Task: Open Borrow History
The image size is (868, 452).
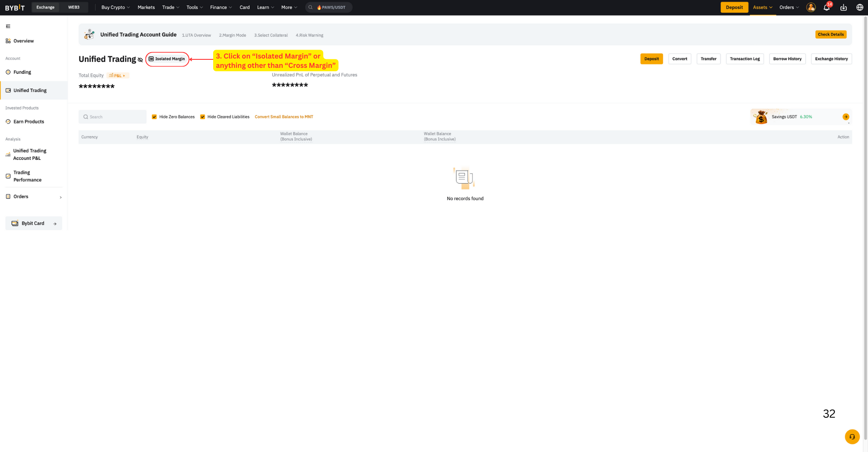Action: pyautogui.click(x=787, y=59)
